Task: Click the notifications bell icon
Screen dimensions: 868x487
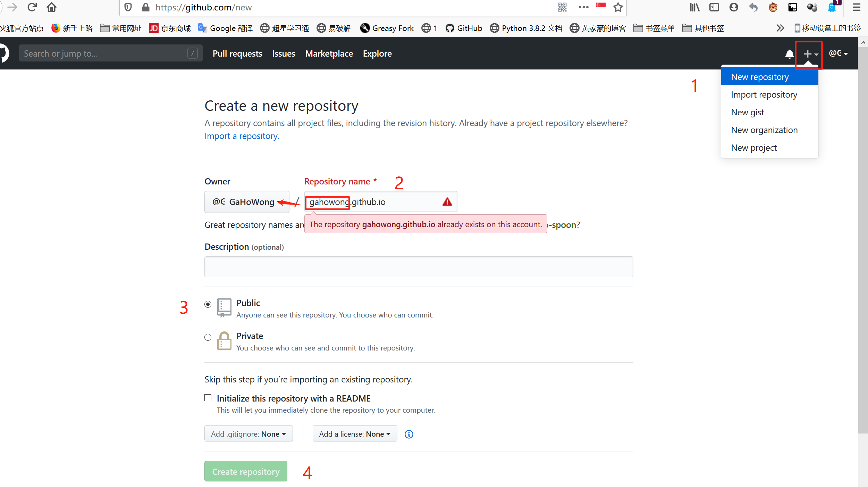Action: (x=789, y=54)
